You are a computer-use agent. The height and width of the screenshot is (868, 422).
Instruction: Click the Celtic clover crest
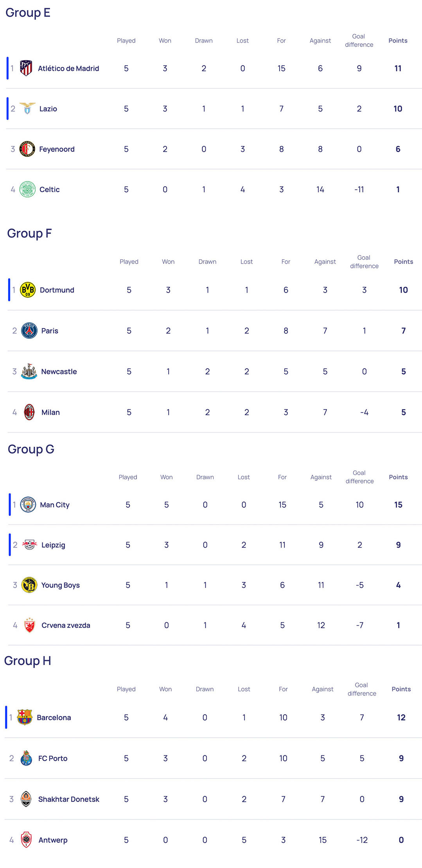click(x=27, y=189)
